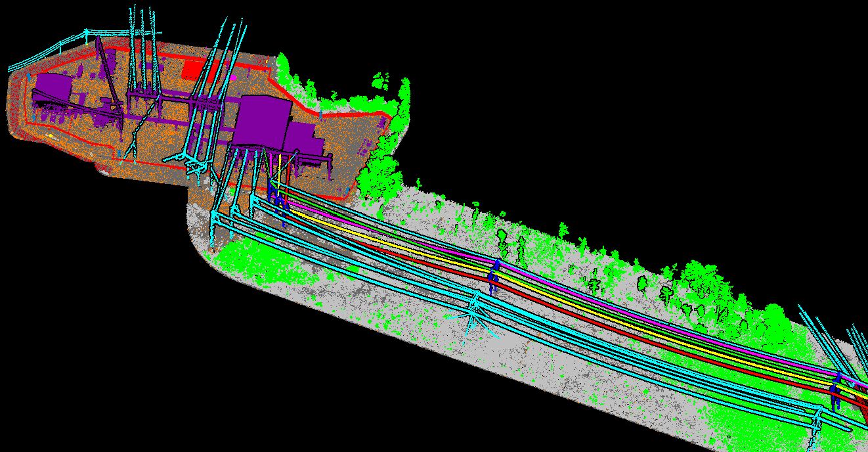Click cyan overhead wires at the top-left corner

(39, 58)
